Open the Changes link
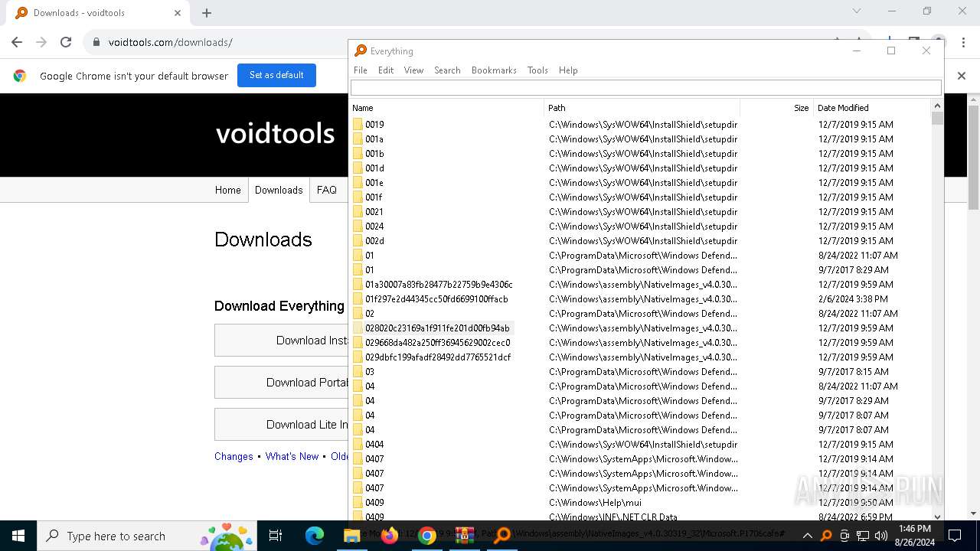Image resolution: width=980 pixels, height=551 pixels. coord(234,456)
